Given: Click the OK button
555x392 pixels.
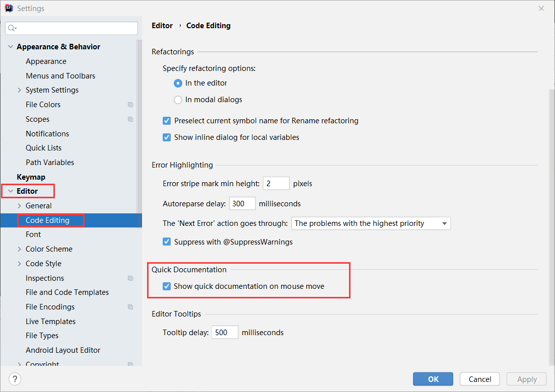Looking at the screenshot, I should 433,379.
